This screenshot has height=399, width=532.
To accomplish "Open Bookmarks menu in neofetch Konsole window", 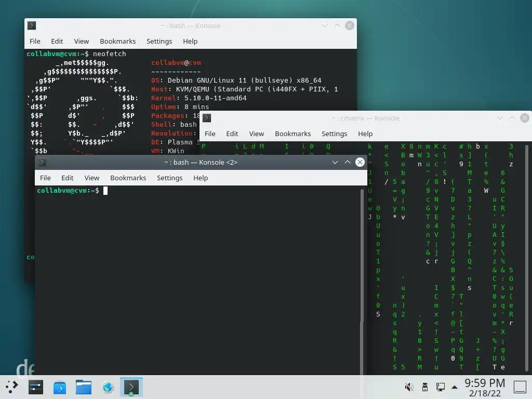I will [x=118, y=41].
